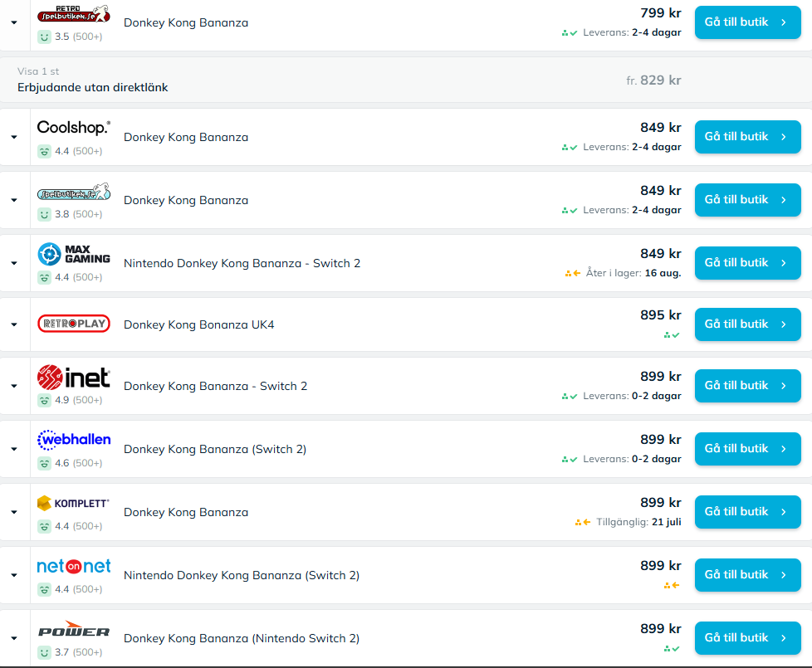Expand Spelbutiken 3.8 rated offer row

pyautogui.click(x=14, y=200)
